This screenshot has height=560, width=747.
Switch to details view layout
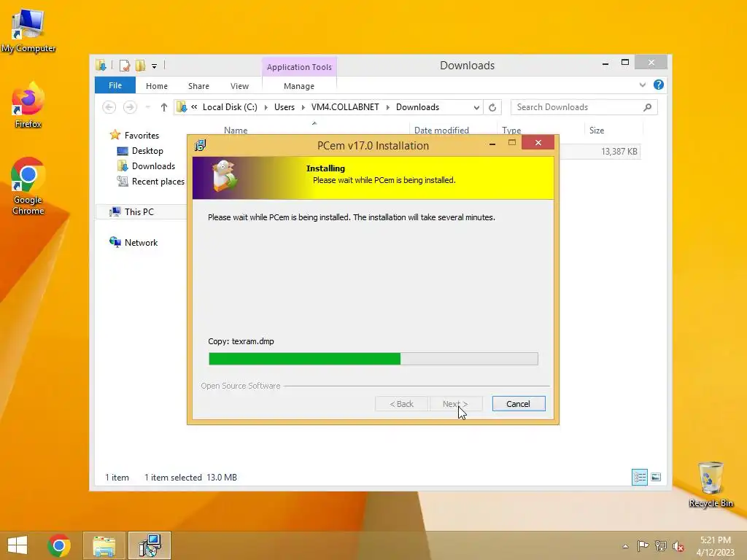pyautogui.click(x=639, y=477)
